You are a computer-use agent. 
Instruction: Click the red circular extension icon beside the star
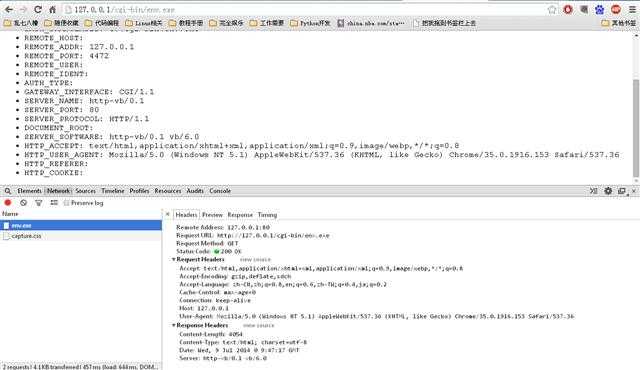tap(568, 9)
